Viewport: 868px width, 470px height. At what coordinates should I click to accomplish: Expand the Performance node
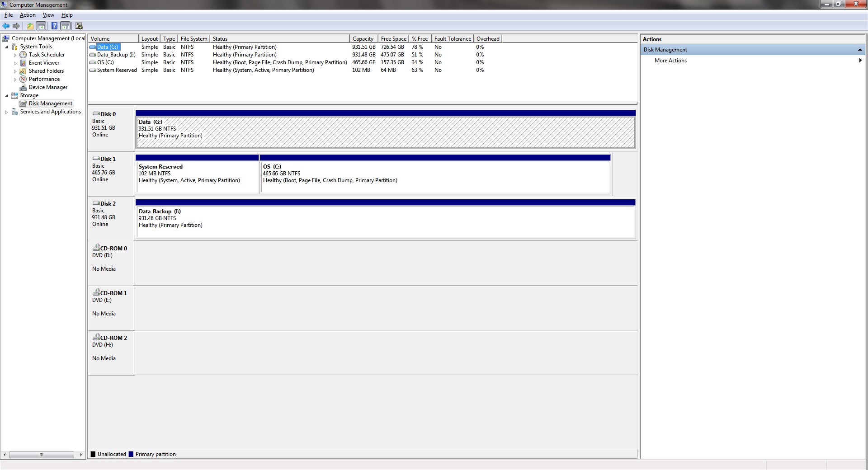tap(15, 80)
